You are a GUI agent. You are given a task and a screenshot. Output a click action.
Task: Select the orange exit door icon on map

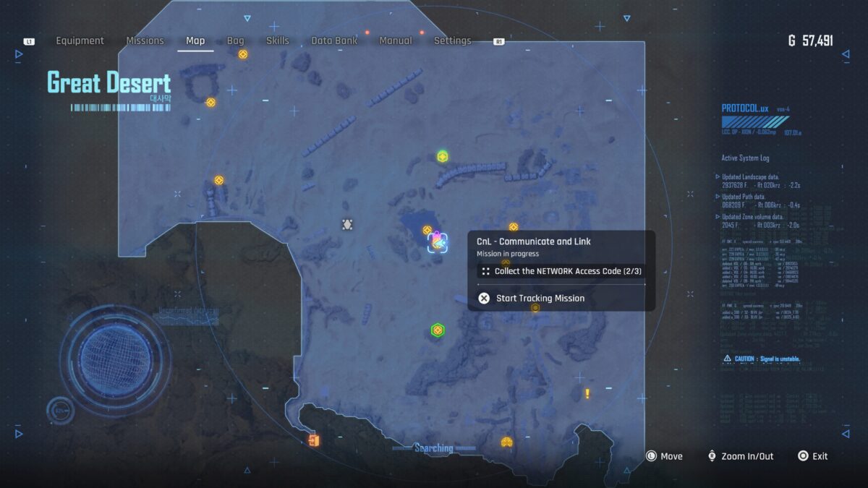point(313,440)
